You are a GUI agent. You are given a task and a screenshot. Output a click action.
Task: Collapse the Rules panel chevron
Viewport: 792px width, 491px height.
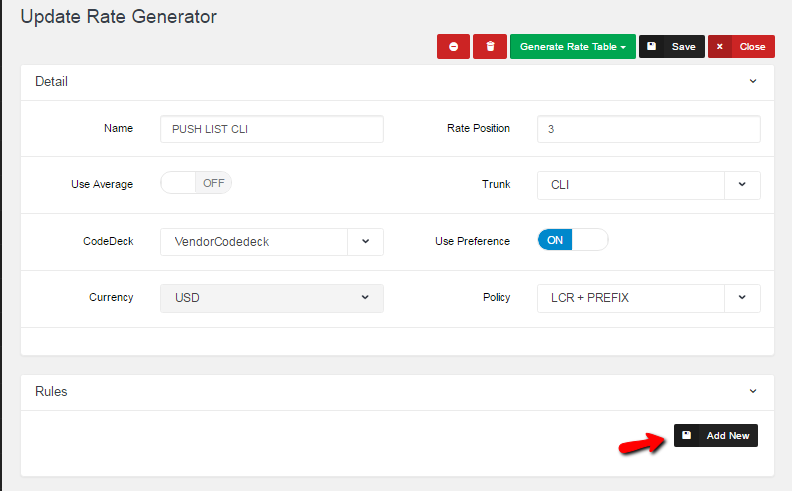(753, 392)
